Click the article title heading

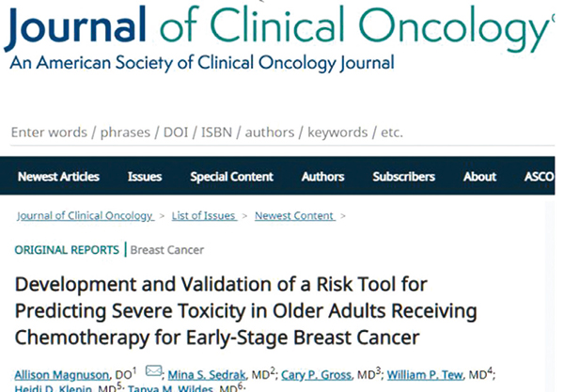246,311
